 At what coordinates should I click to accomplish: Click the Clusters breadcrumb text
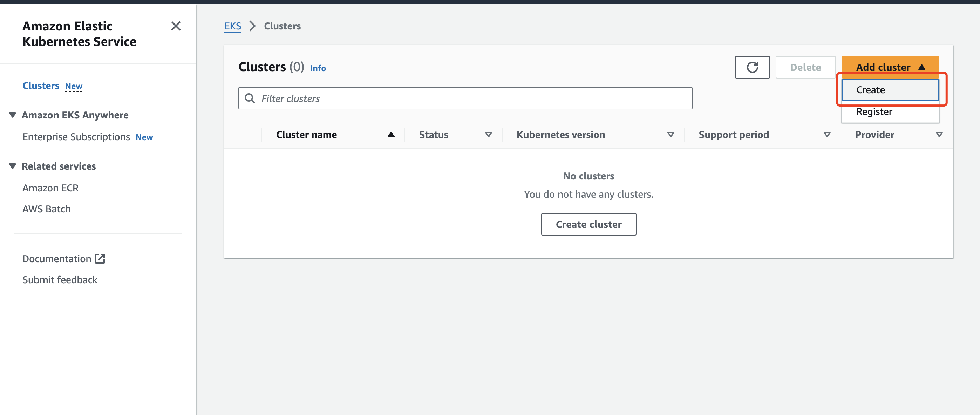[x=282, y=26]
